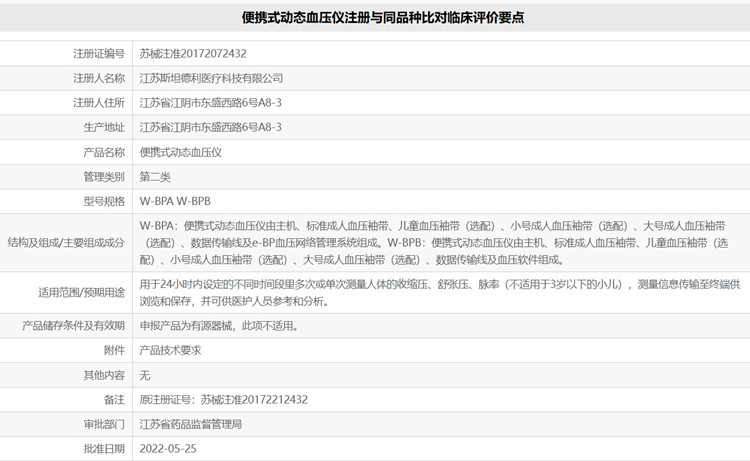750x461 pixels.
Task: Open the 产品技术要求 attachment
Action: tap(170, 350)
